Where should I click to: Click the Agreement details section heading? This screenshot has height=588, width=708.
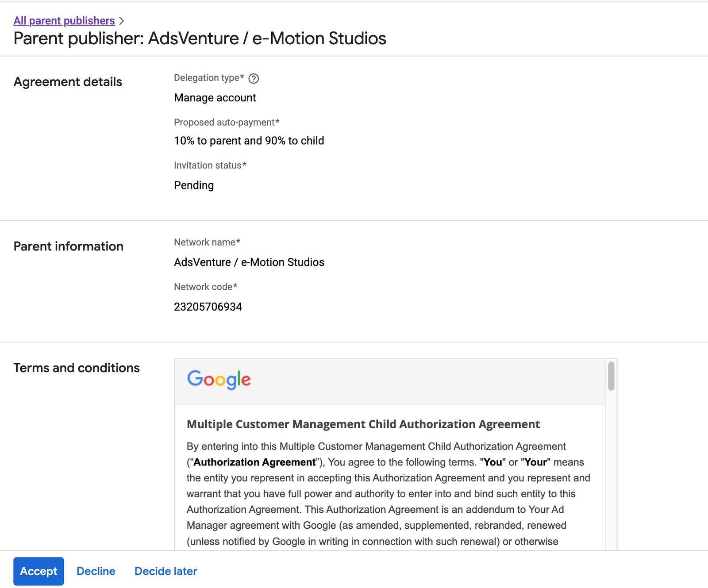pos(68,82)
